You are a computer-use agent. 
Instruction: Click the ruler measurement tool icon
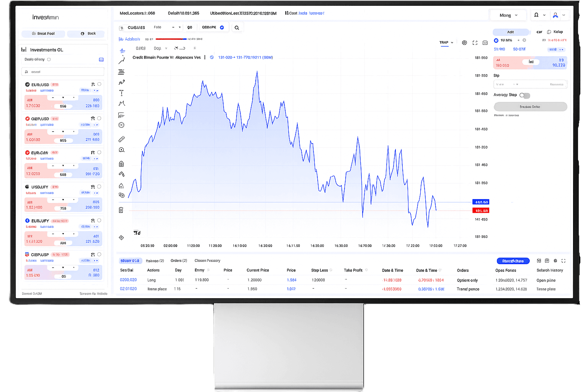click(121, 139)
